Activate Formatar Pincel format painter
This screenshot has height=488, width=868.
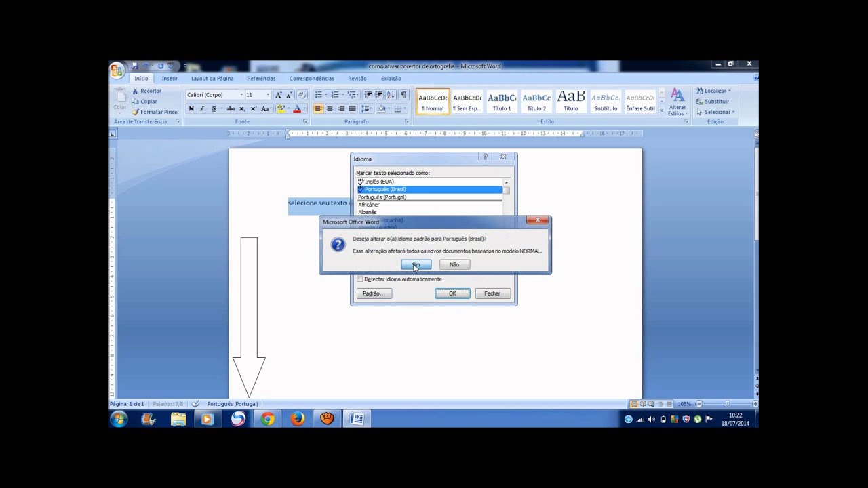155,112
